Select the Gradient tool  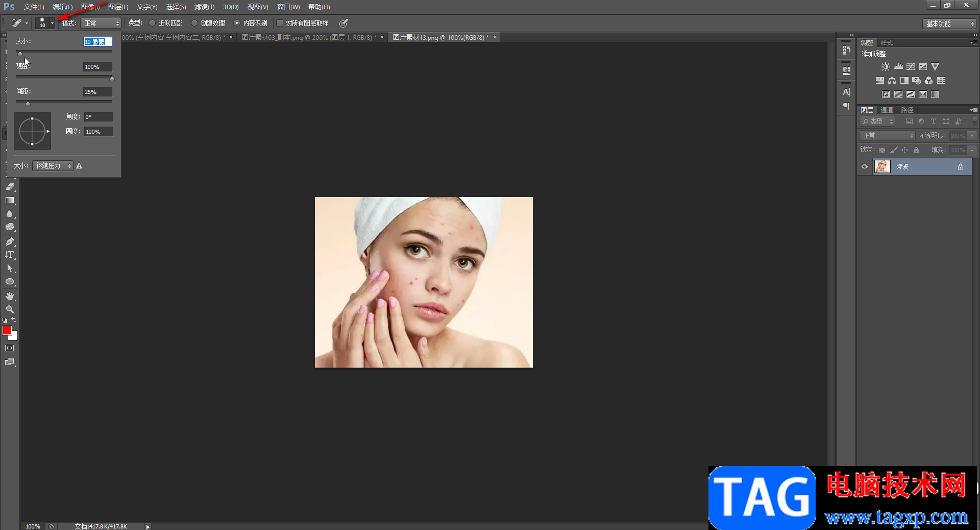click(10, 201)
